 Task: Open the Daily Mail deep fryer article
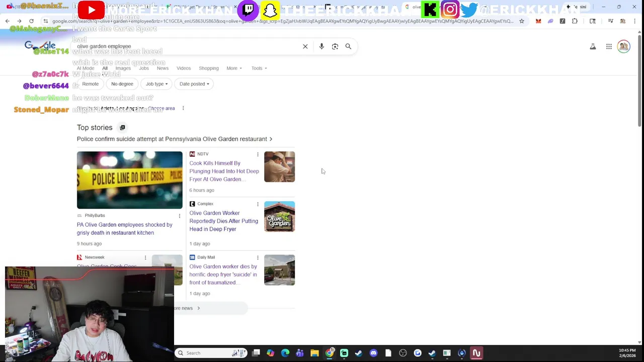(x=223, y=275)
